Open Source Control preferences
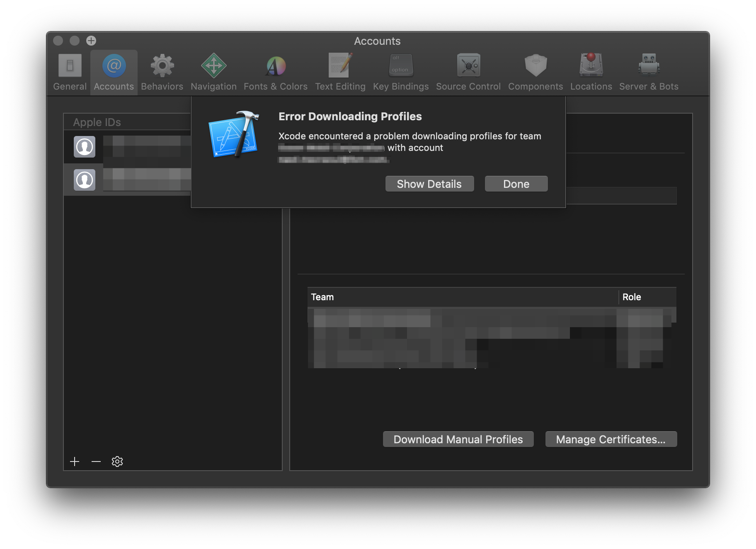 [x=468, y=72]
